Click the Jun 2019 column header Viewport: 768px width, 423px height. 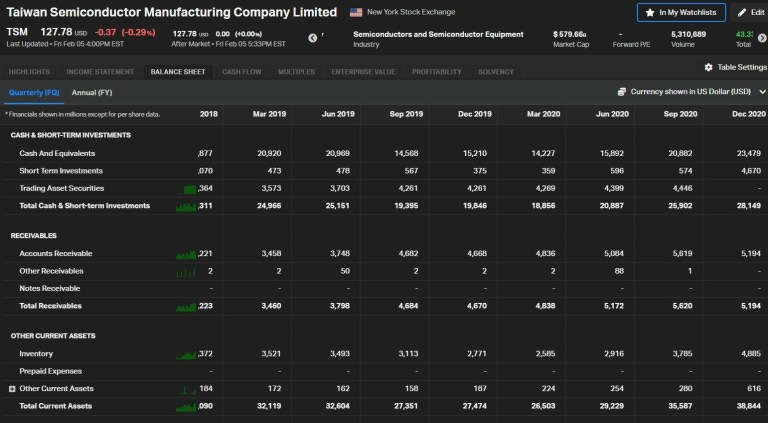click(338, 114)
